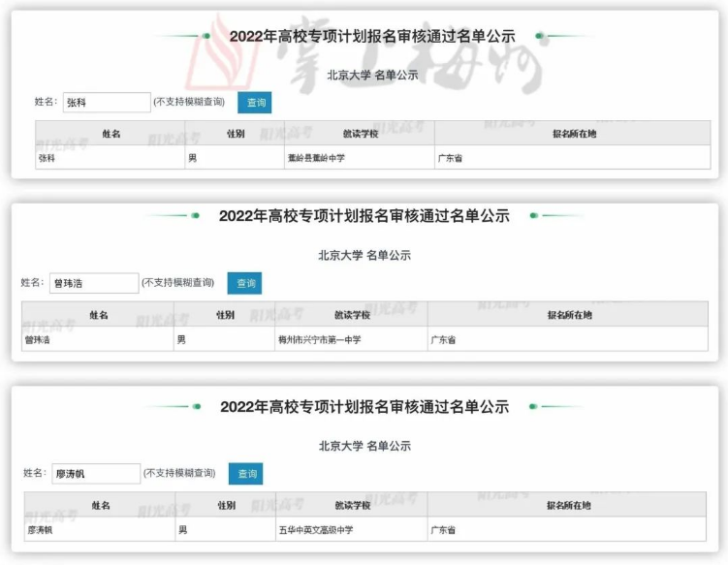Screen dimensions: 728x565
Task: Focus the name input containing 张科
Action: 106,103
